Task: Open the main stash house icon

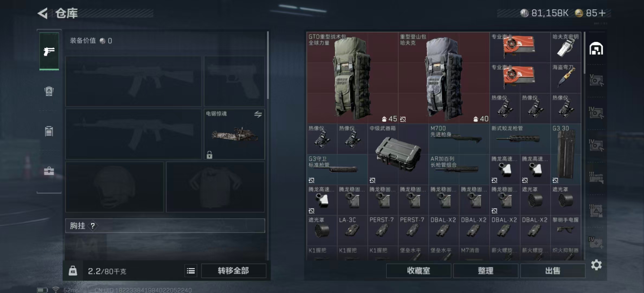Action: [x=596, y=49]
